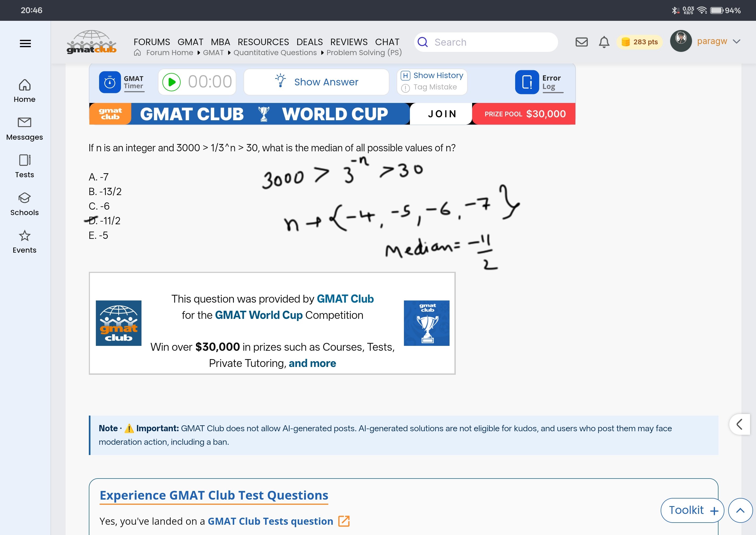The image size is (756, 535).
Task: Click the GMAT Club logo
Action: click(x=92, y=42)
